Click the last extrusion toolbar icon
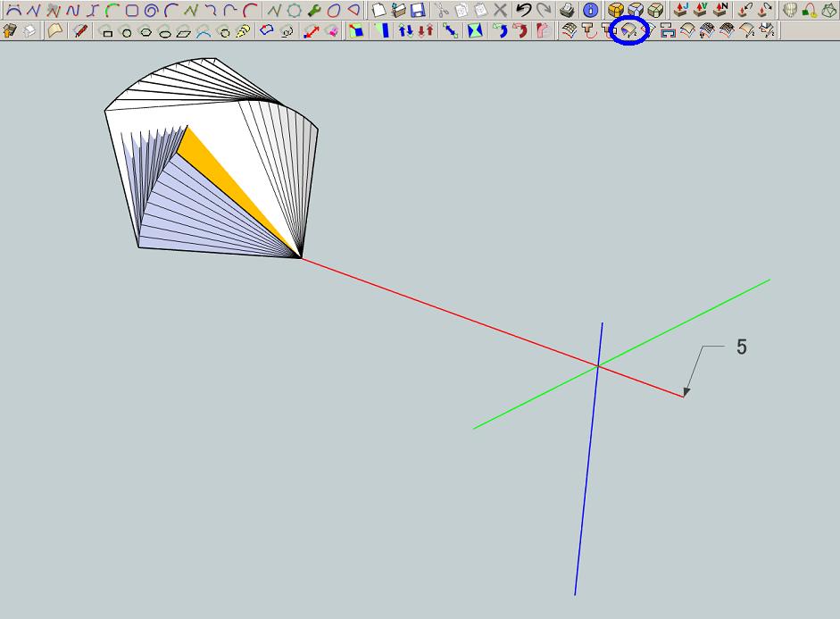The image size is (840, 619). coord(767,30)
